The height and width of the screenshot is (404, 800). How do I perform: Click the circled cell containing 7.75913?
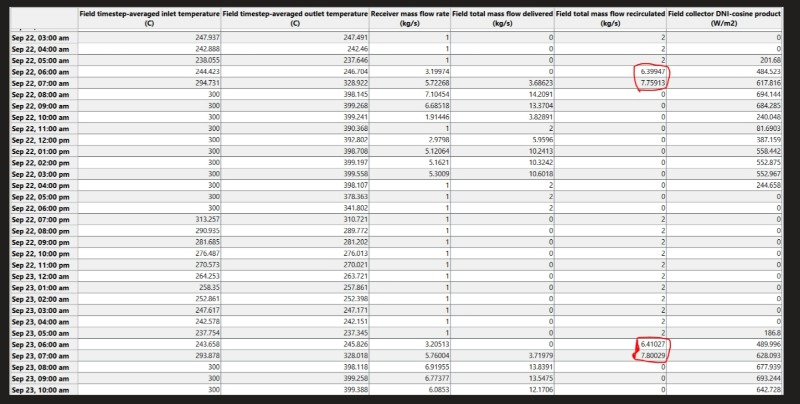647,83
